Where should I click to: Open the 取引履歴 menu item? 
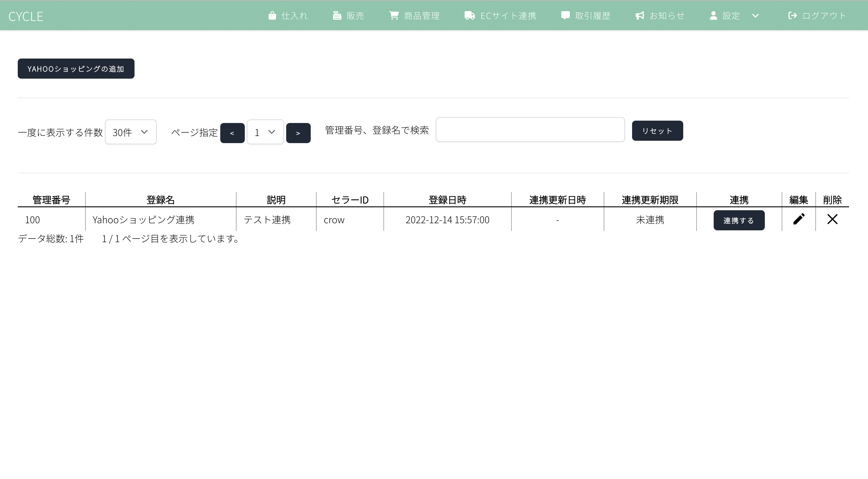(x=593, y=15)
